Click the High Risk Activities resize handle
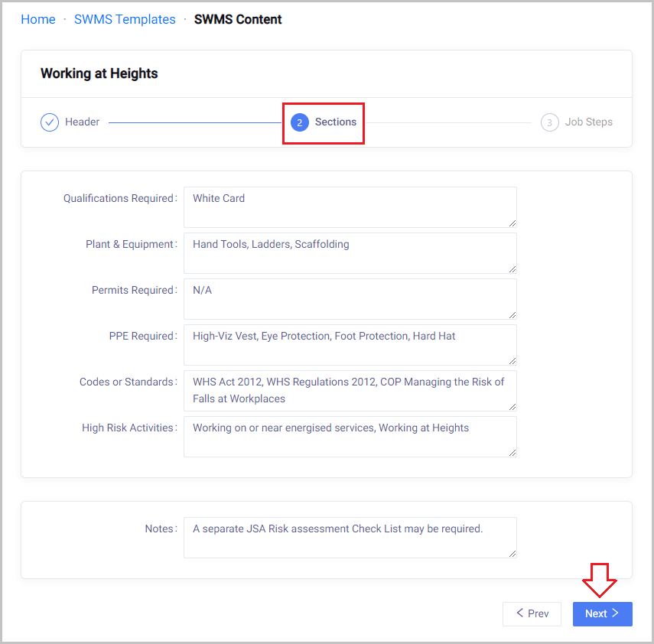This screenshot has width=654, height=644. coord(512,452)
